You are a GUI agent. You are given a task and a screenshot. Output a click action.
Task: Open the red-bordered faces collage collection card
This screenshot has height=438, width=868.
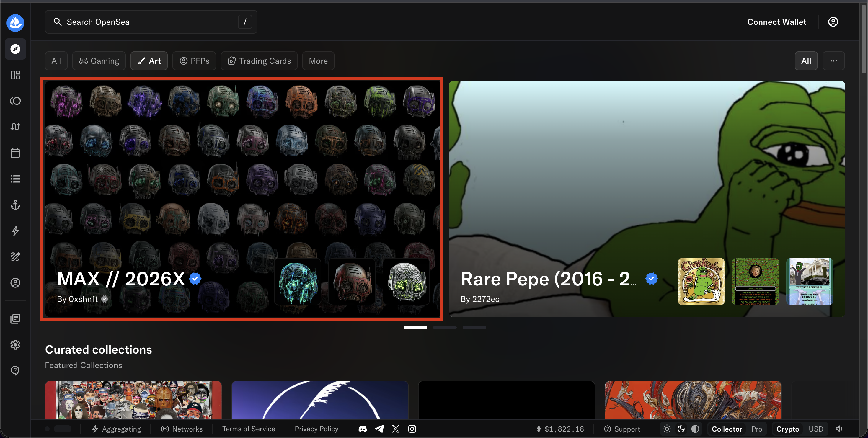133,400
